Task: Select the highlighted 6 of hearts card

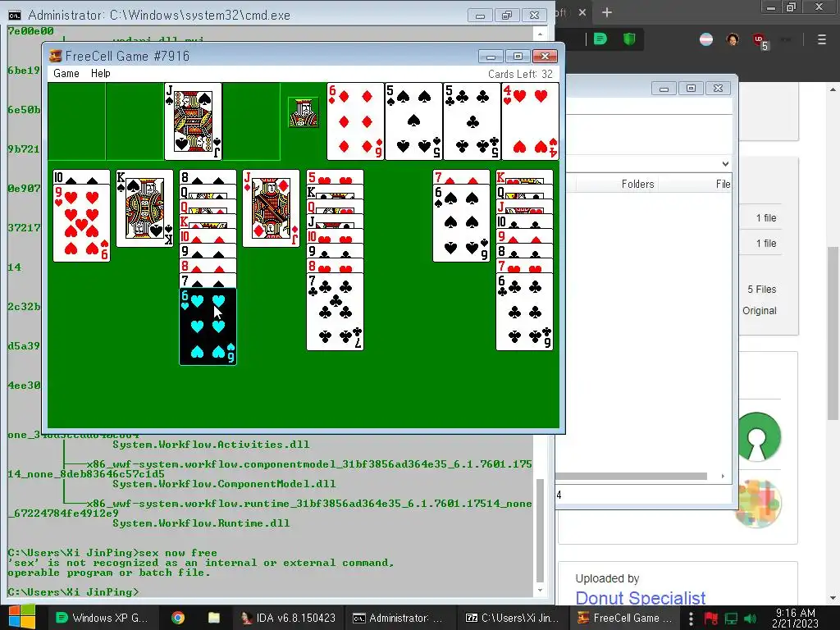Action: 208,326
